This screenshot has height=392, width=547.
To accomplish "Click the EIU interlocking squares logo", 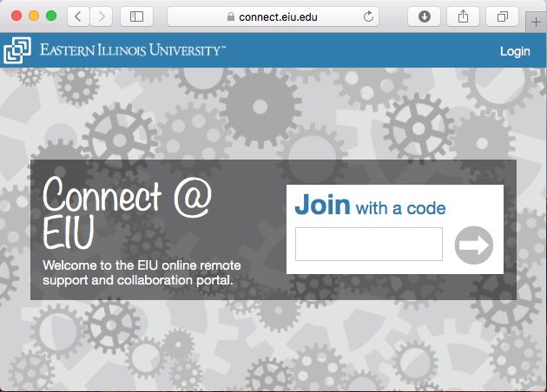I will 16,50.
